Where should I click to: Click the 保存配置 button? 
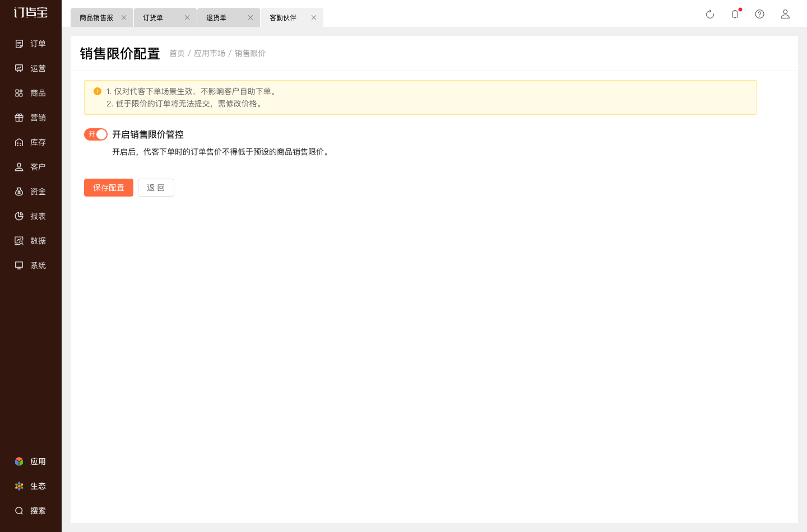point(109,188)
